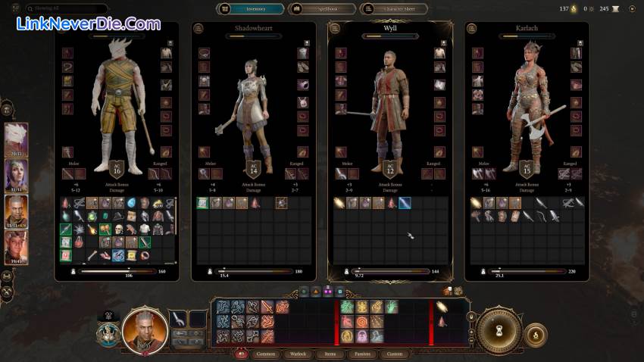This screenshot has height=362, width=644.
Task: Click the flame icon beside the hourglass
Action: coord(536,334)
